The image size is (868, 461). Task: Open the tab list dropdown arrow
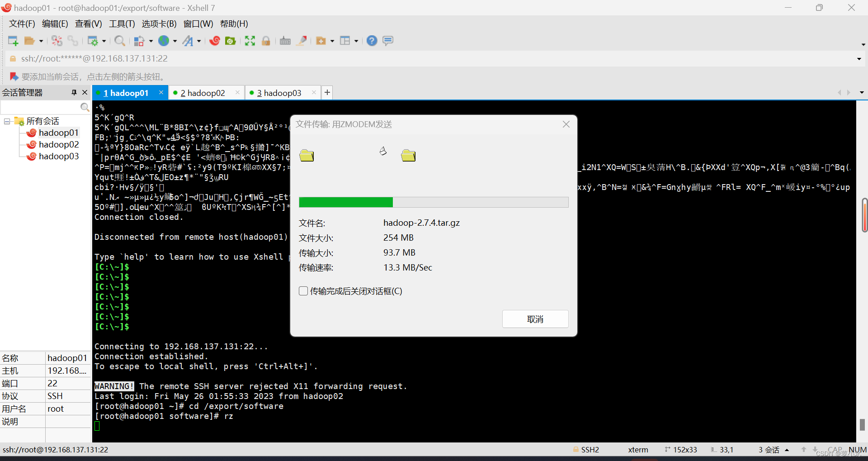point(862,92)
